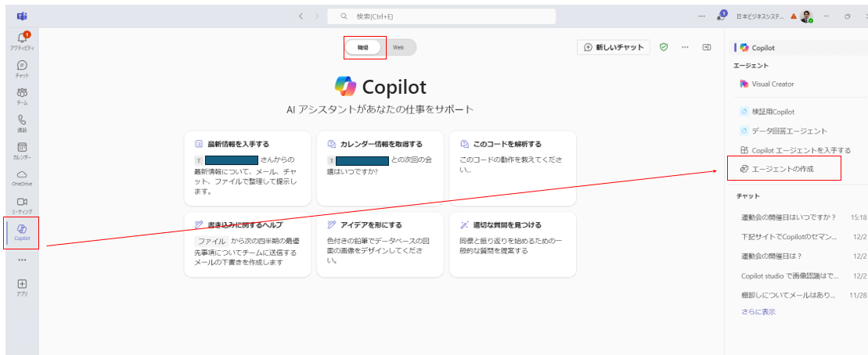Open OneDrive in the sidebar
868x355 pixels.
(22, 178)
